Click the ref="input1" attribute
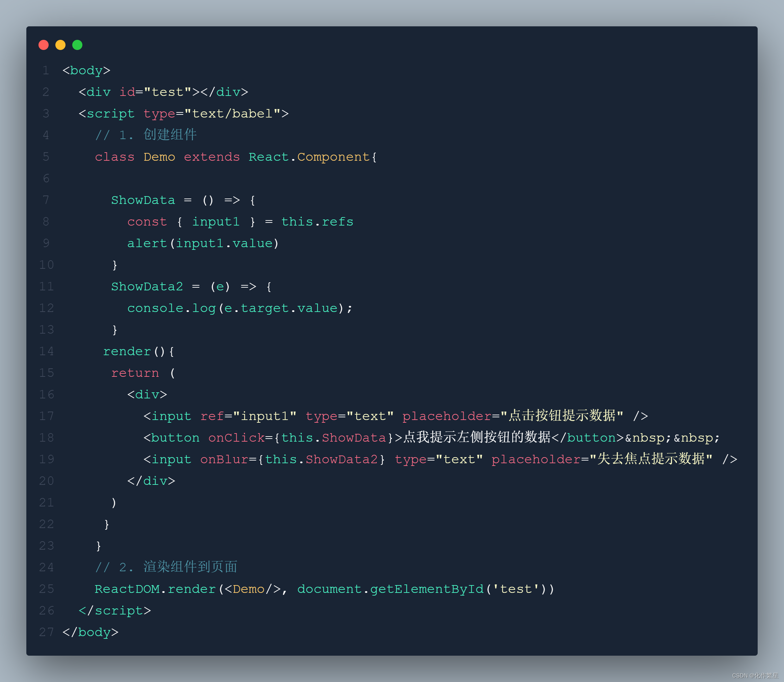This screenshot has width=784, height=682. [248, 416]
